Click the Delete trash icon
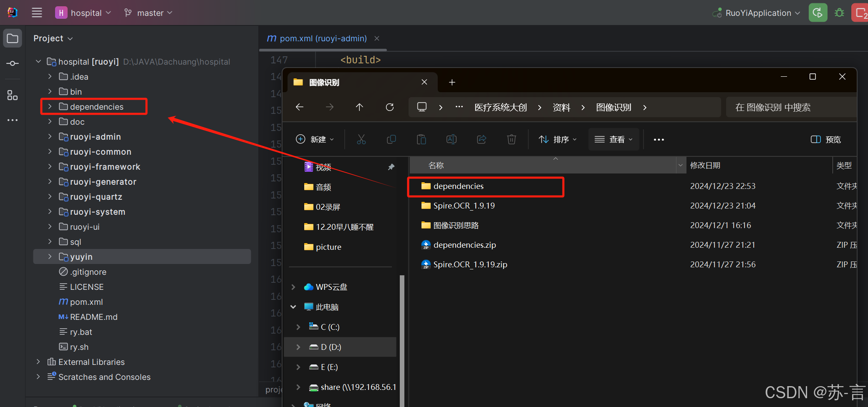Image resolution: width=868 pixels, height=407 pixels. pyautogui.click(x=512, y=139)
